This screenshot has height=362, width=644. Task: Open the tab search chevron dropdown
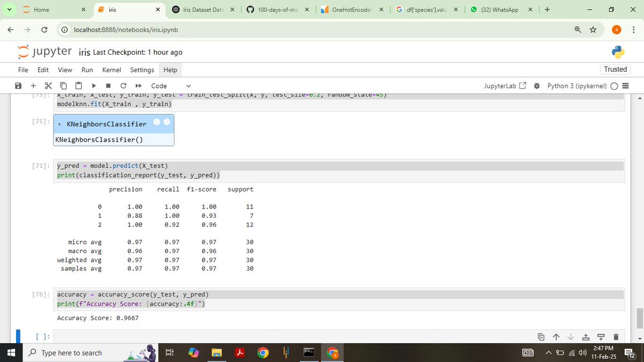coord(10,10)
